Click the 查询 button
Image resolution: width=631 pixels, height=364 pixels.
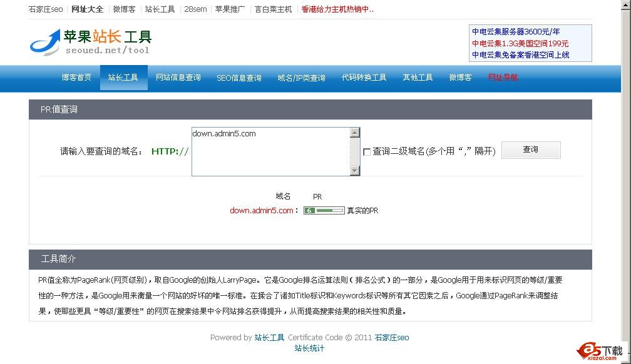pos(531,149)
